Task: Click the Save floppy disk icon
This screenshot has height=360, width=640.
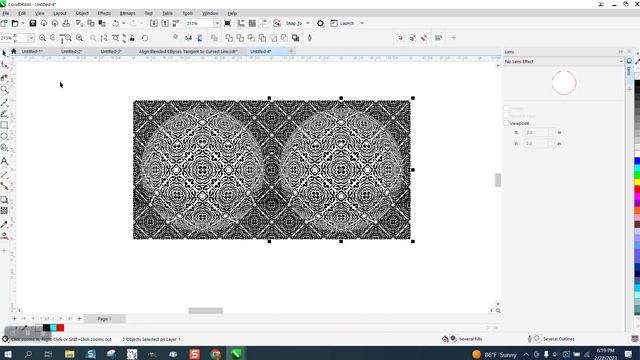Action: (33, 23)
